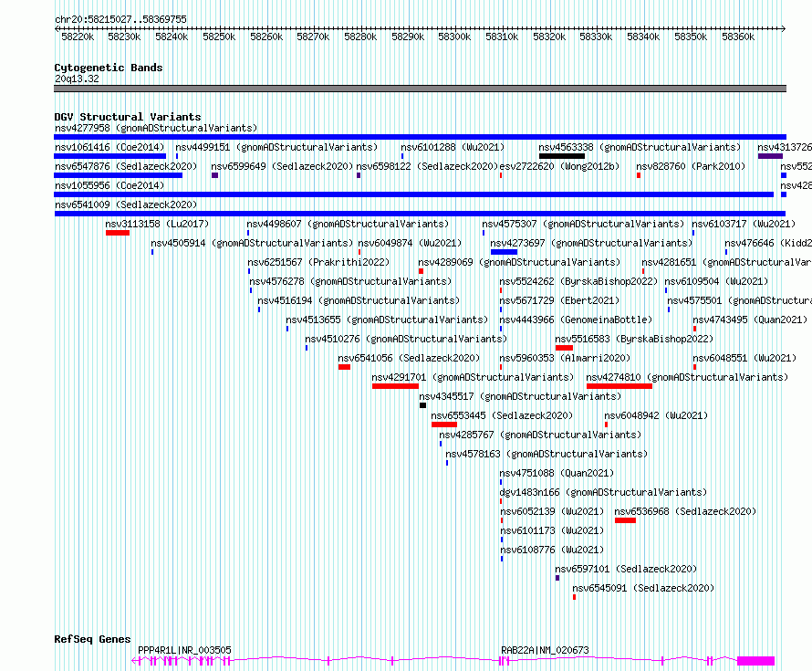Image resolution: width=812 pixels, height=671 pixels.
Task: Click the DGV Structural Variants track title
Action: tap(128, 117)
